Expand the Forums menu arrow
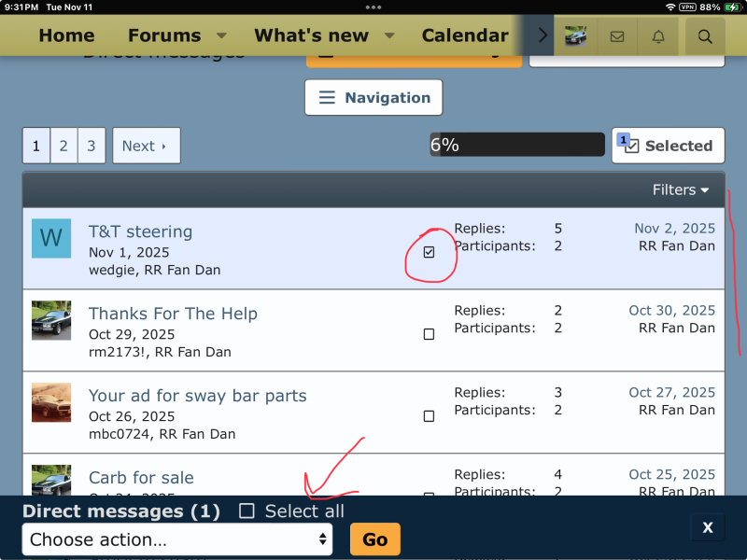 point(221,36)
